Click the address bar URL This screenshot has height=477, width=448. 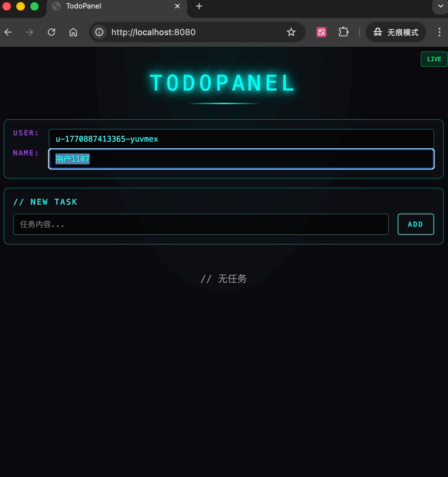(x=182, y=32)
